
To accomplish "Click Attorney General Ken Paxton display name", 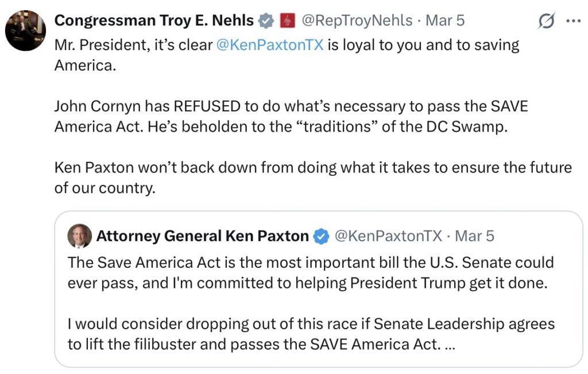I will (202, 236).
